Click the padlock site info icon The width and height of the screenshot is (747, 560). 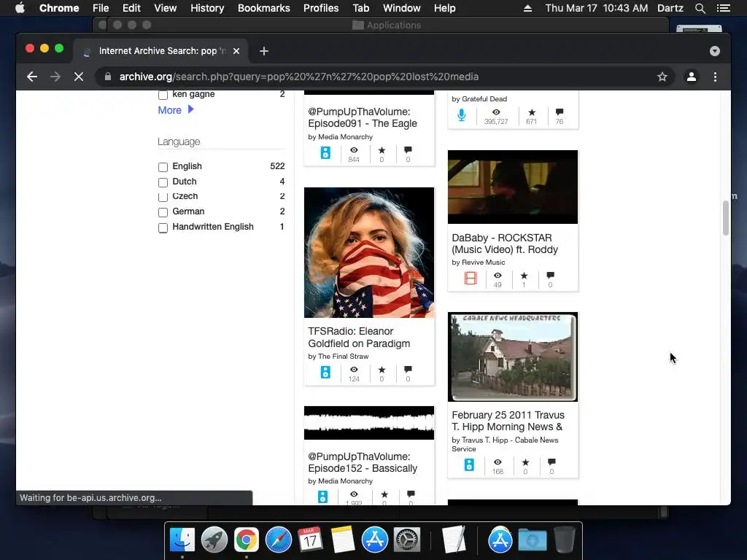pyautogui.click(x=108, y=77)
